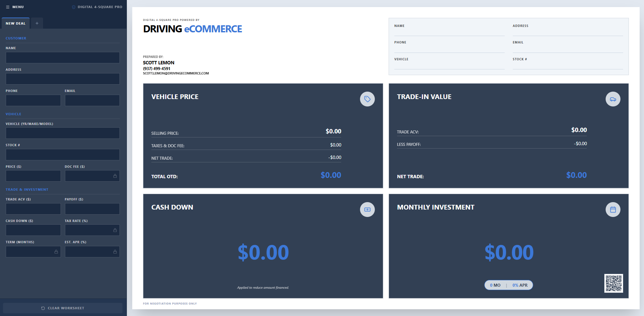Unlock the Tax Rate field lock icon
Image resolution: width=644 pixels, height=316 pixels.
click(115, 230)
